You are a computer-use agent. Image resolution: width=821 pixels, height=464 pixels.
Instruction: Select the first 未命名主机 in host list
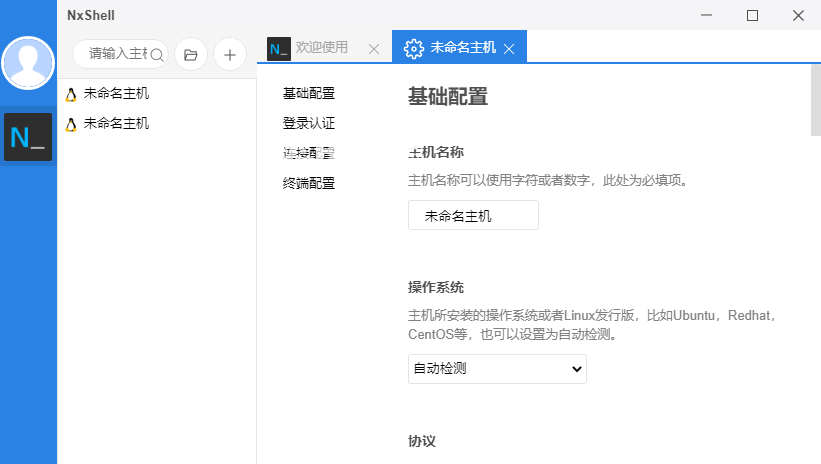(x=116, y=94)
